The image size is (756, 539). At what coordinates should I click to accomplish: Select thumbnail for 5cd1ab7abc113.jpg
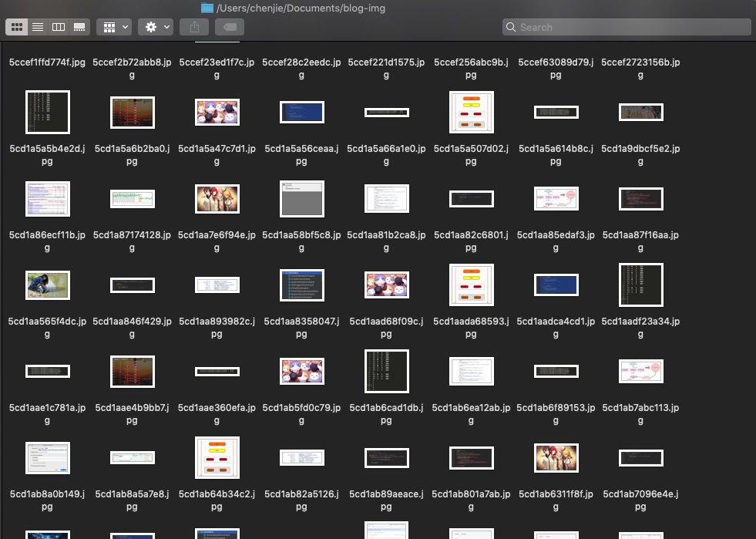[x=641, y=371]
